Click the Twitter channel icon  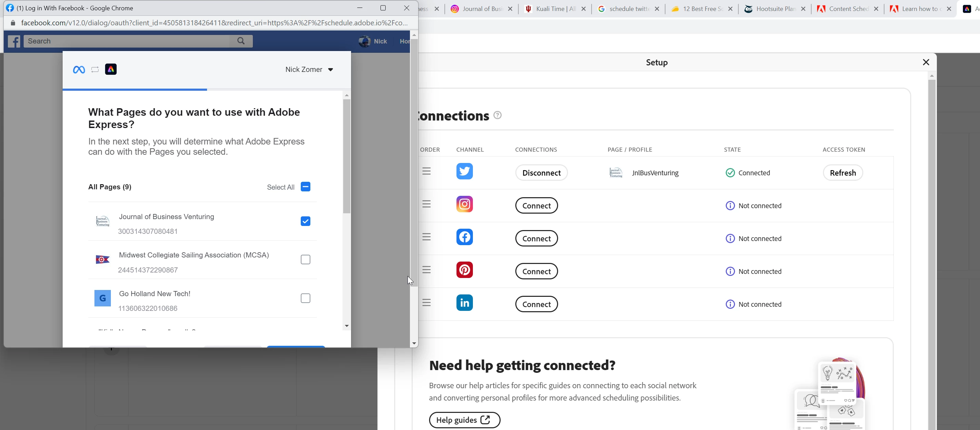tap(465, 171)
